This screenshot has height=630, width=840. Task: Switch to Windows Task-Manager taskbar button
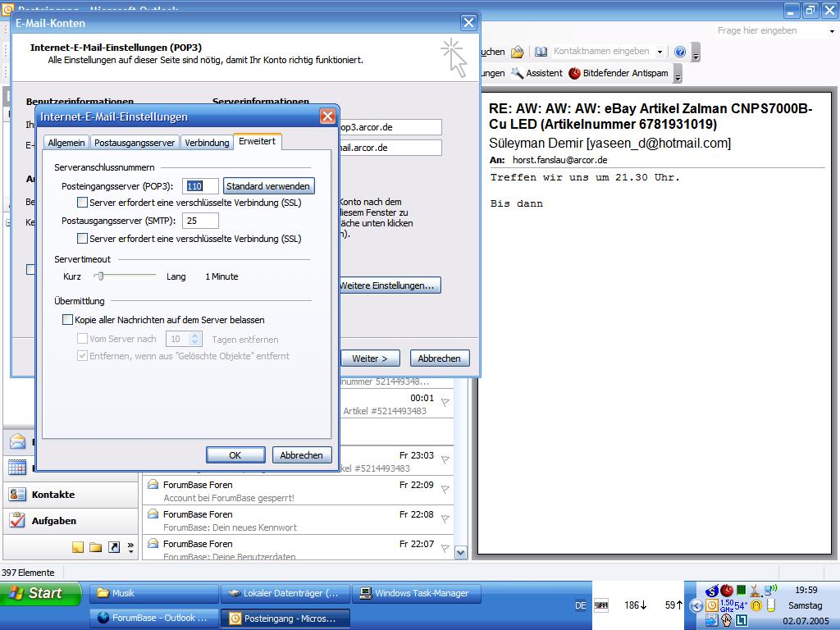(x=416, y=593)
